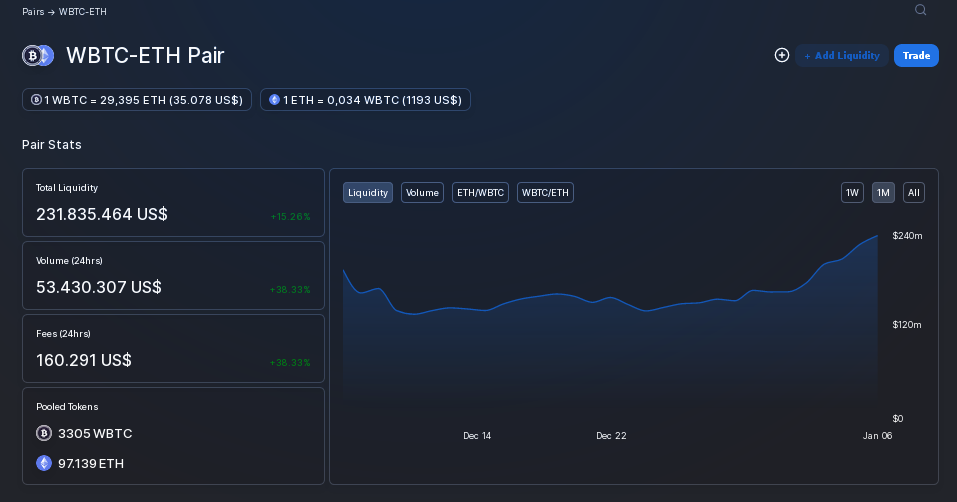This screenshot has height=502, width=957.
Task: Click the 1 WBTC = 29,395 ETH price pill
Action: pyautogui.click(x=137, y=99)
